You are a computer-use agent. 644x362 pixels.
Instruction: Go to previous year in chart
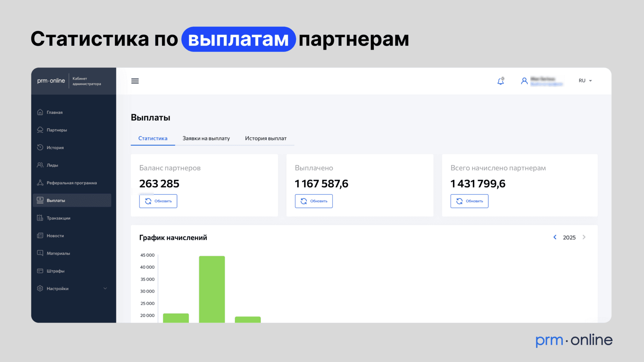point(555,238)
